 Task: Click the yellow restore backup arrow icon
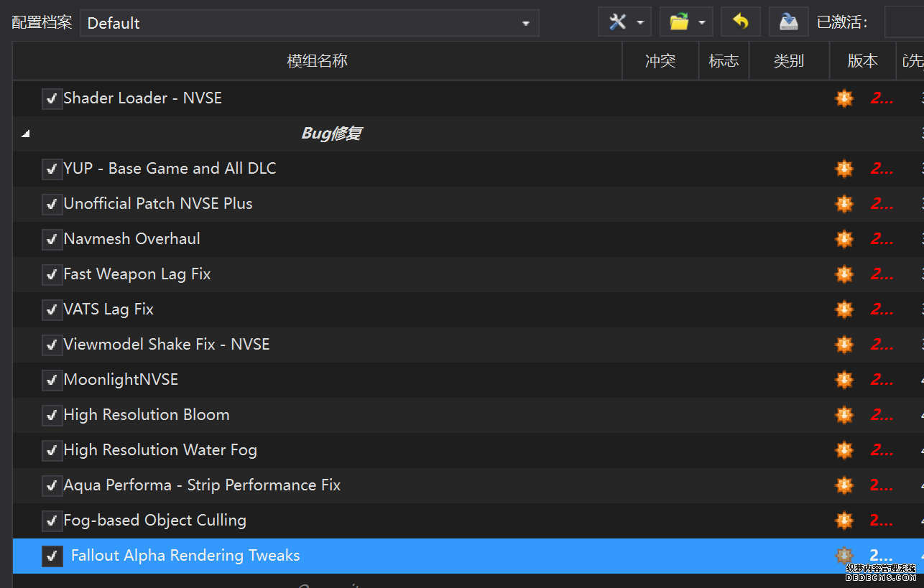740,22
